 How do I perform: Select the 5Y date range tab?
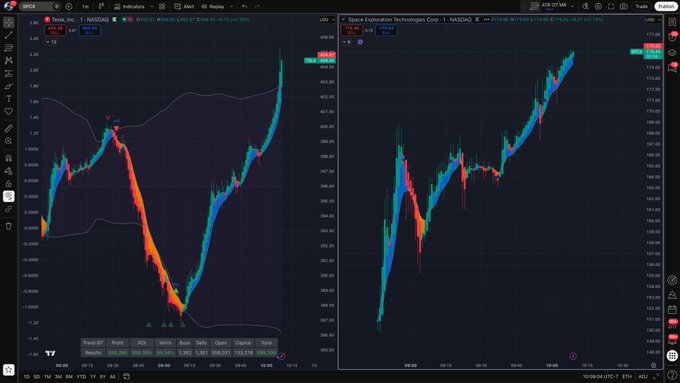[103, 376]
